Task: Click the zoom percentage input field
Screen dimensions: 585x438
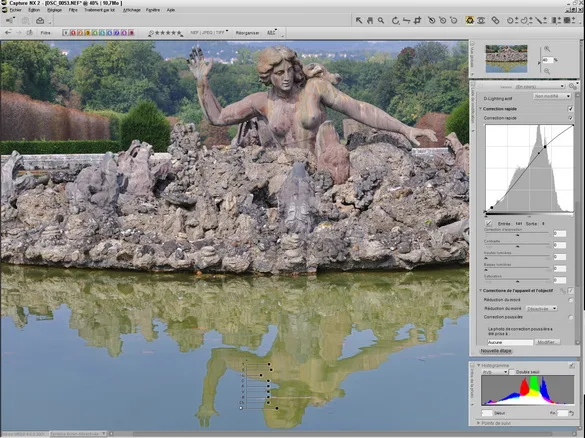Action: coord(547,60)
